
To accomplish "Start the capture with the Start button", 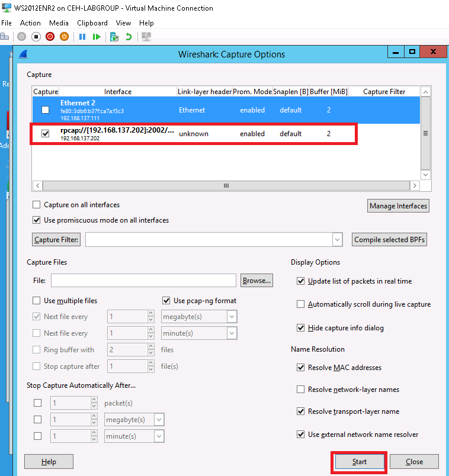I will point(360,462).
